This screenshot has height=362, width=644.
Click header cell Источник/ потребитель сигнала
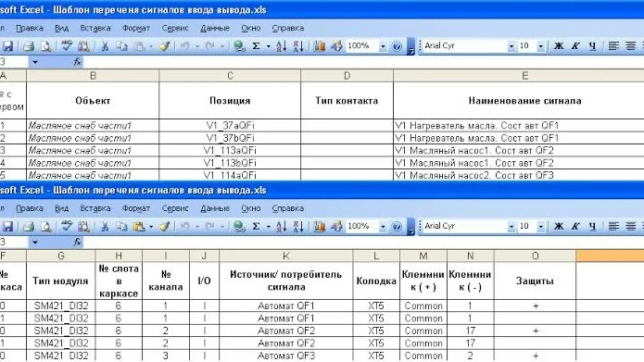click(x=286, y=281)
